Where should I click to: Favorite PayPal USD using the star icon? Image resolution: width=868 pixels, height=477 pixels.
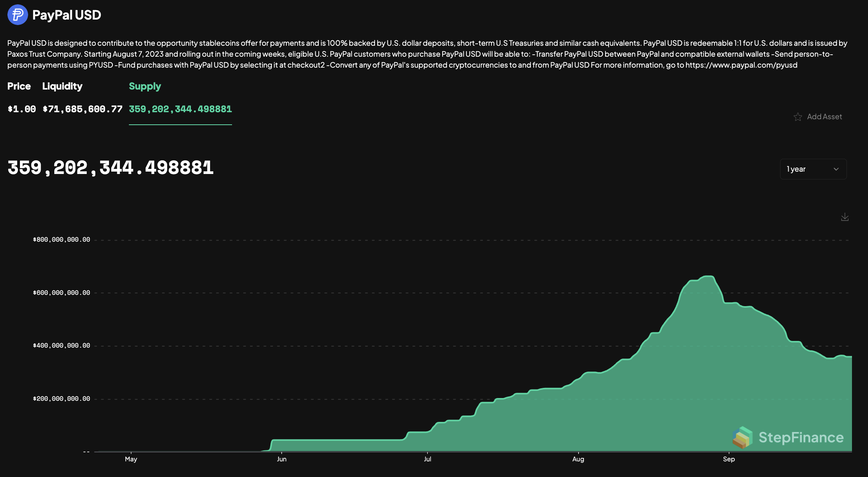click(798, 117)
